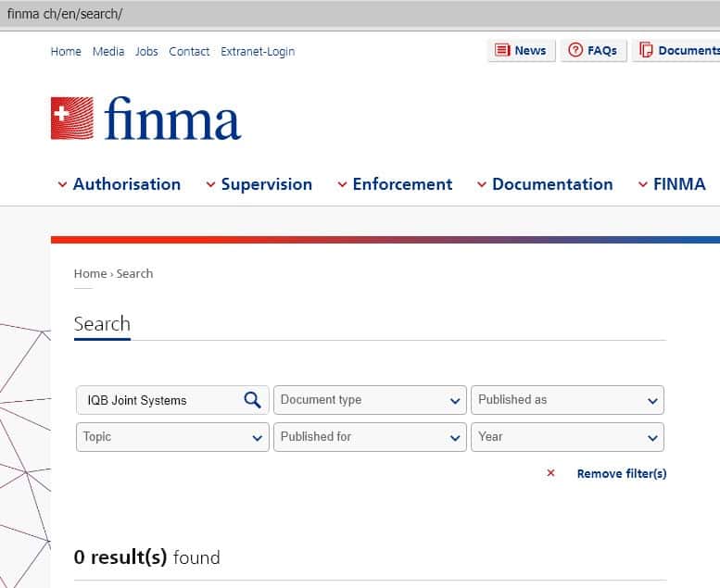Click the Documents button
This screenshot has width=720, height=588.
676,50
